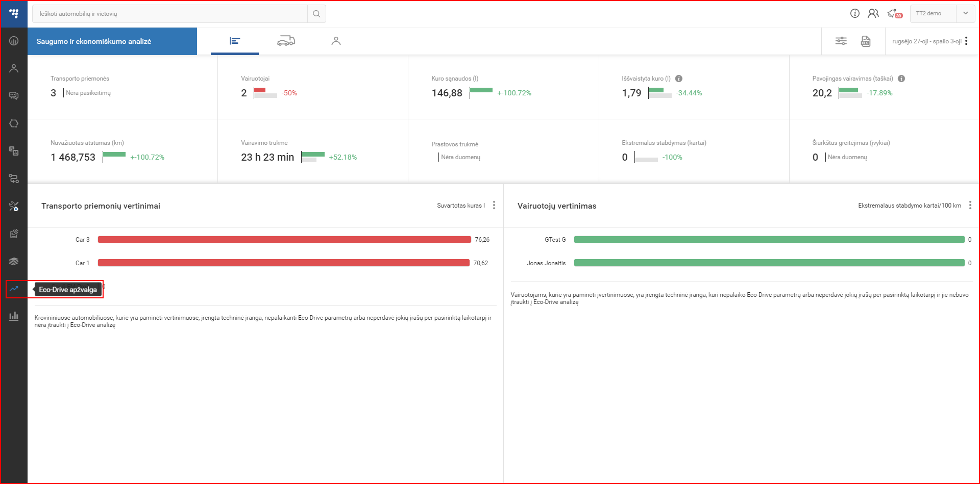Open the tachograph files icon in sidebar
Image resolution: width=980 pixels, height=484 pixels.
(14, 234)
